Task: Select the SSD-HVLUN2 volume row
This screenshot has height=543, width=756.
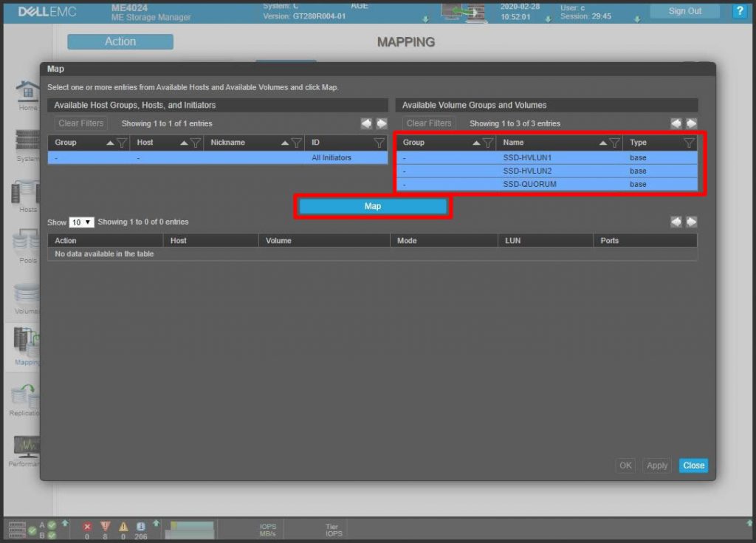Action: pyautogui.click(x=547, y=171)
